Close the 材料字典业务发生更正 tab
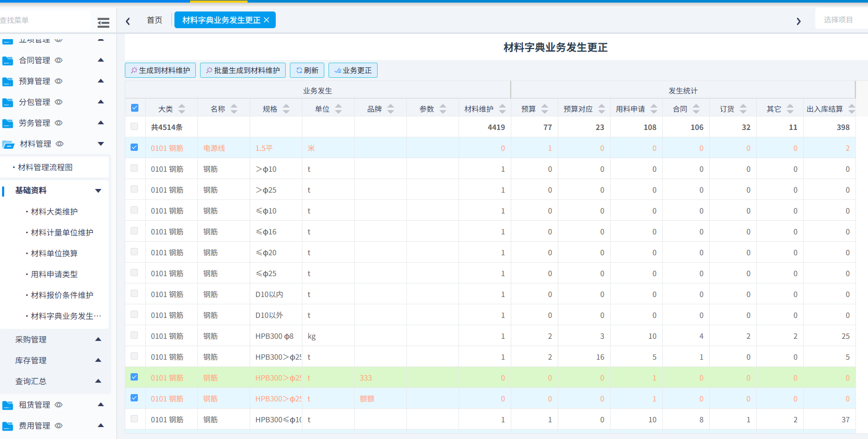Screen dimensions: 868x439 click(x=266, y=20)
